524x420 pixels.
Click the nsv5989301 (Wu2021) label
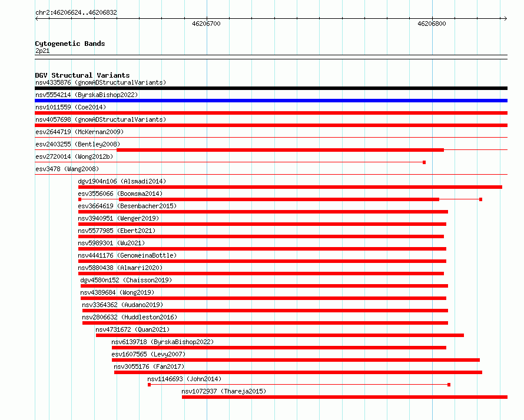(111, 243)
